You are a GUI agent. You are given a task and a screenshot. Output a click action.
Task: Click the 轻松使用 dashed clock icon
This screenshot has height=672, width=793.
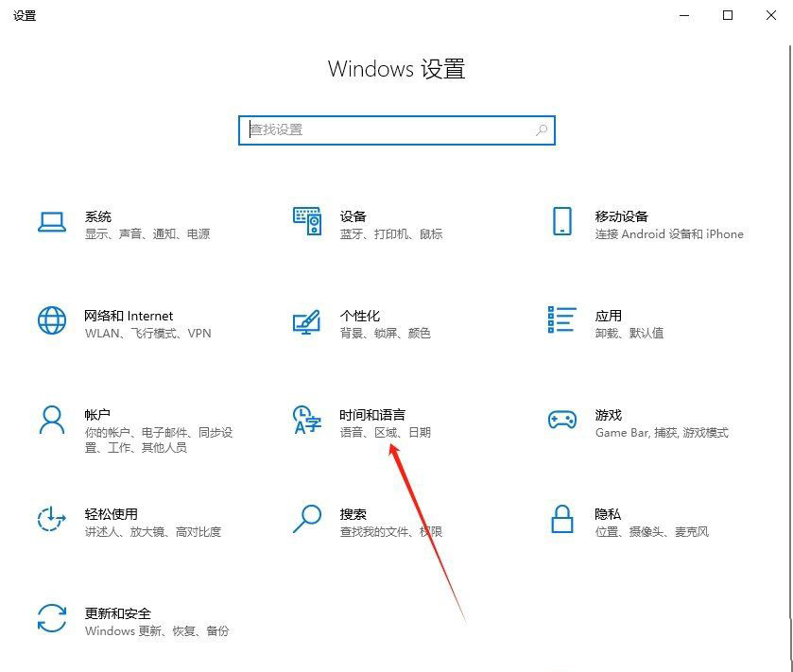coord(52,519)
